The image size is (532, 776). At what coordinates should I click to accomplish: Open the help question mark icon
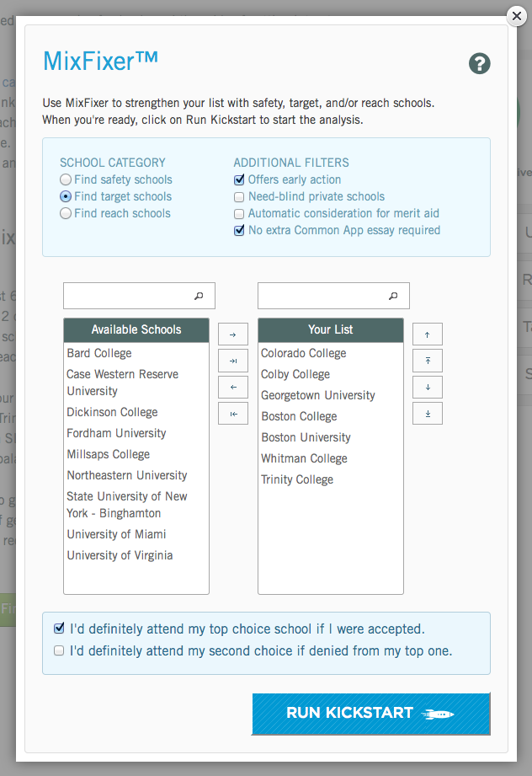(479, 63)
